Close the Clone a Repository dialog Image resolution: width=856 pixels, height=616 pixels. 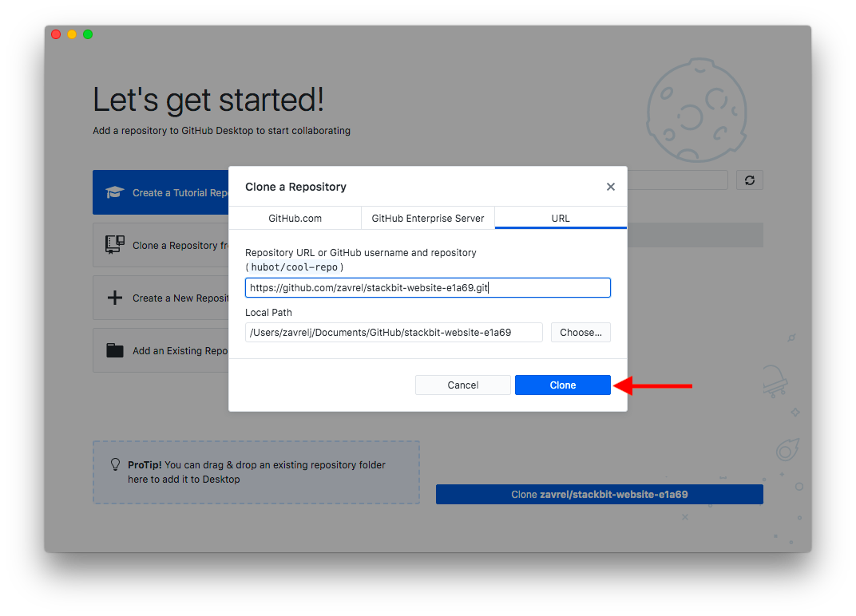click(610, 187)
